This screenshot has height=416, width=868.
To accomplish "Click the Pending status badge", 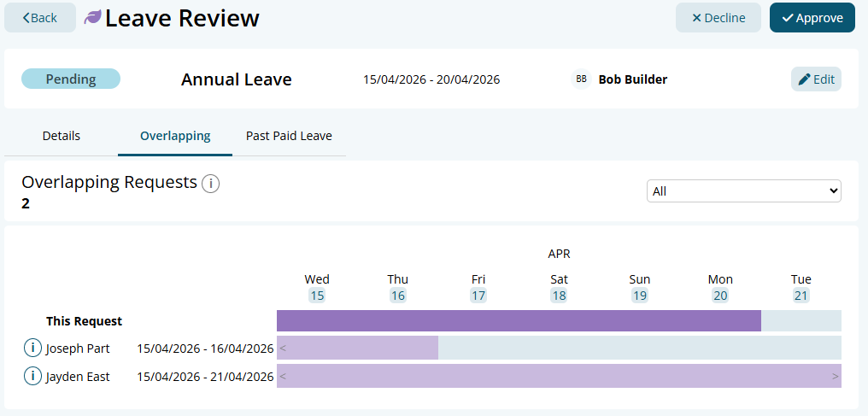I will (x=71, y=79).
